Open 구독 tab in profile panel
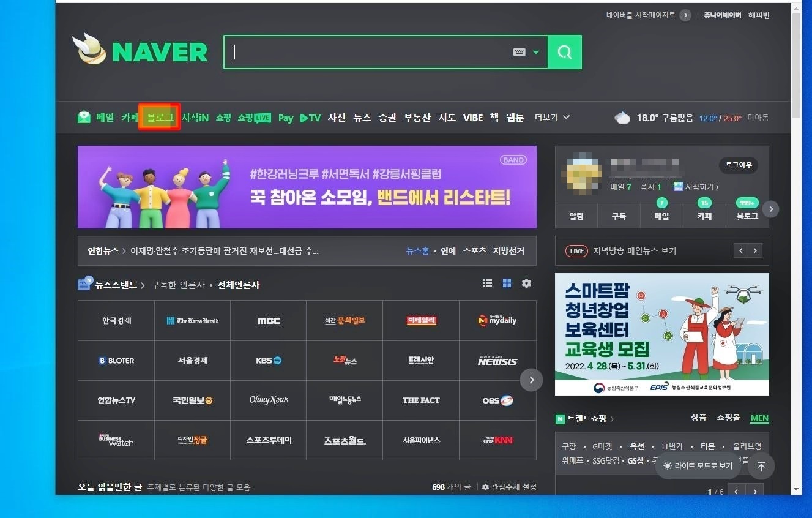The image size is (812, 518). tap(619, 216)
